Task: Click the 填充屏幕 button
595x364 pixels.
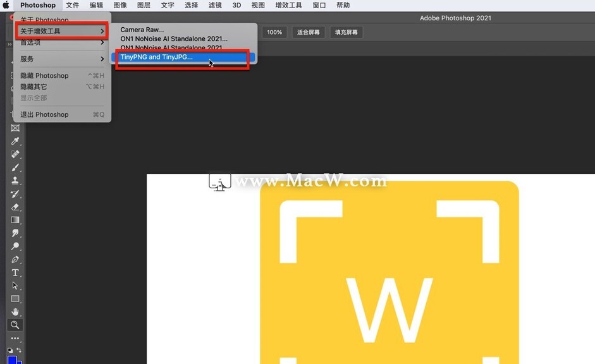Action: pos(346,32)
